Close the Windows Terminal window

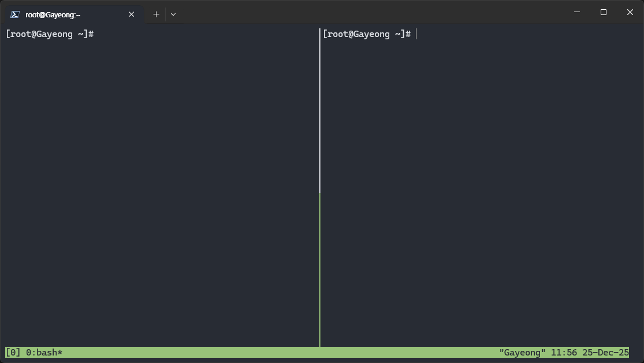[630, 12]
